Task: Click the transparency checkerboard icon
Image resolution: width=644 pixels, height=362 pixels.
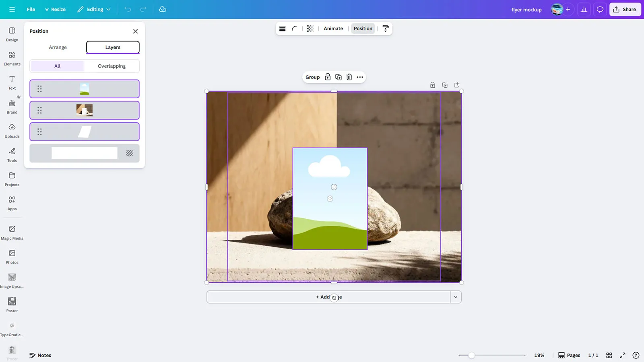Action: (x=310, y=29)
